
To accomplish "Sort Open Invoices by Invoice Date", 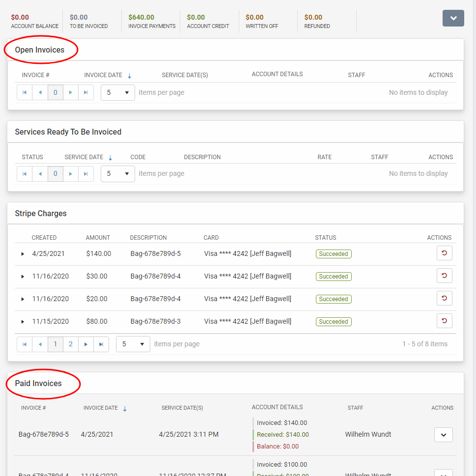I will [x=103, y=75].
